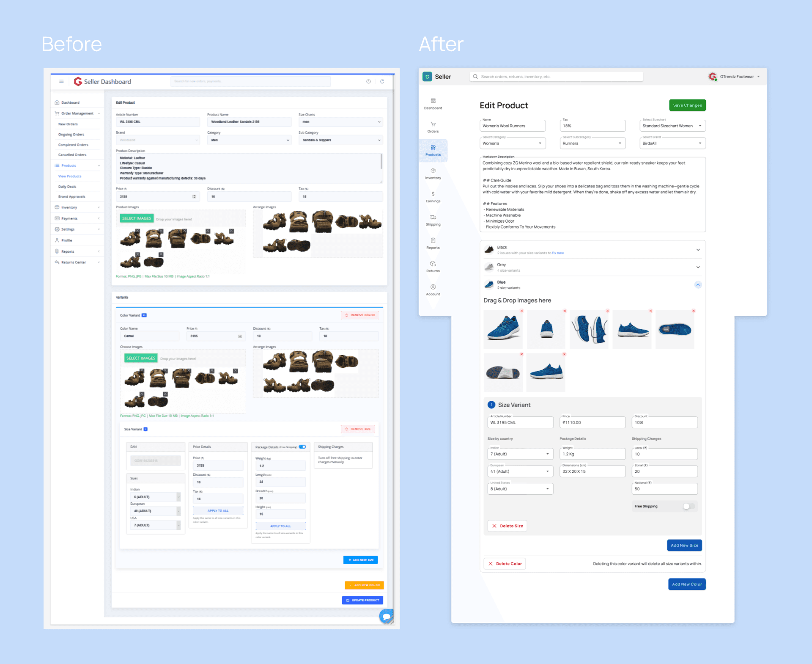Open the chat bubble widget
The image size is (812, 664).
tap(386, 617)
